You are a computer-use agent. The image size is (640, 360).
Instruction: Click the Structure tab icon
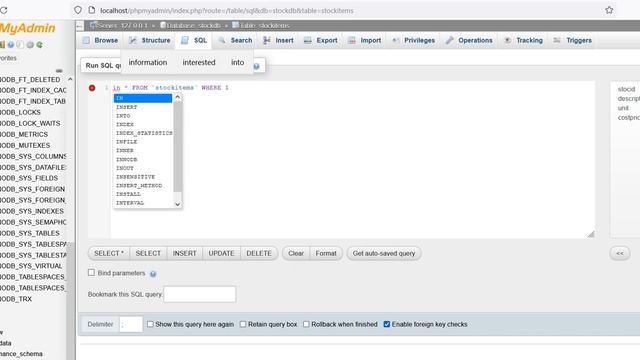click(133, 40)
